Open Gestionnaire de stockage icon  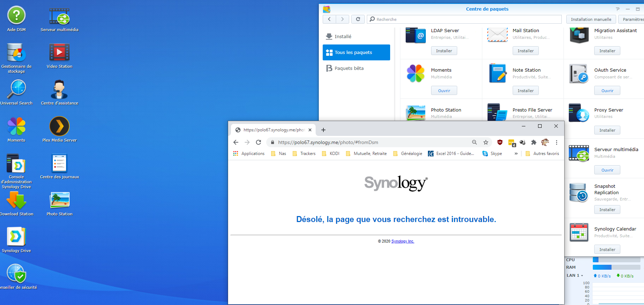pyautogui.click(x=16, y=53)
